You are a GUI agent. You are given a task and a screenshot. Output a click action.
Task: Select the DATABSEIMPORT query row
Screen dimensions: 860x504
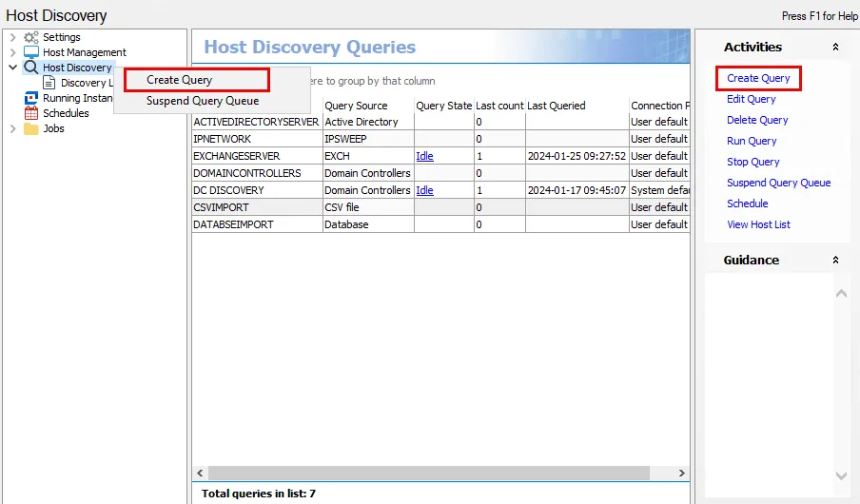441,224
